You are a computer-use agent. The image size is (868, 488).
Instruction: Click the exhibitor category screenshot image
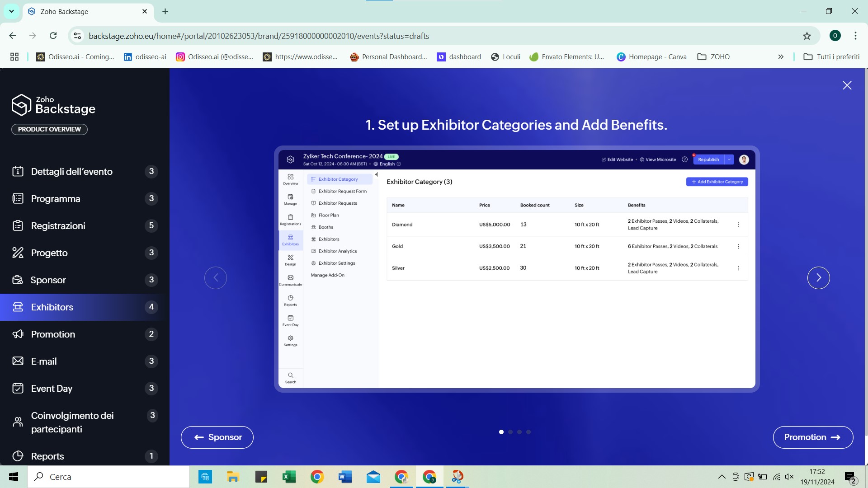click(517, 269)
